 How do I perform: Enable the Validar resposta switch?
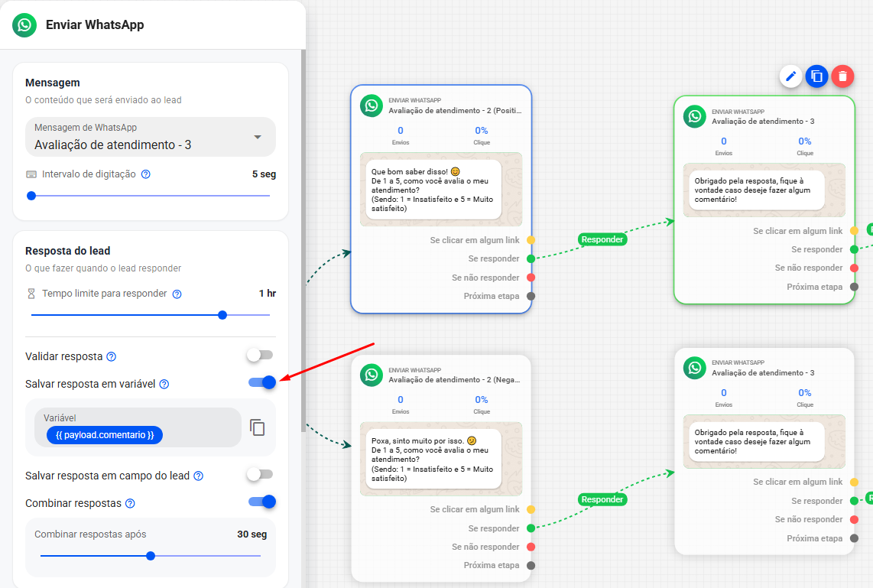pyautogui.click(x=260, y=355)
